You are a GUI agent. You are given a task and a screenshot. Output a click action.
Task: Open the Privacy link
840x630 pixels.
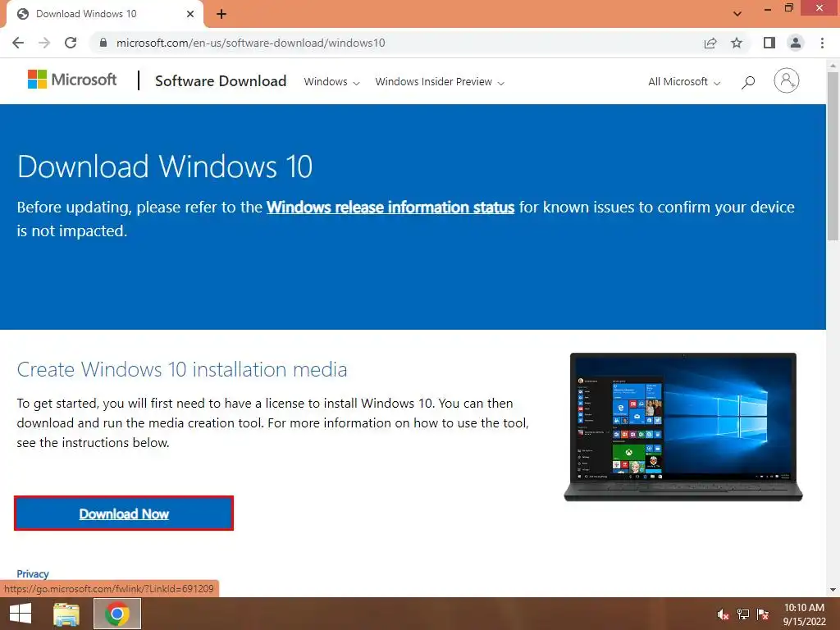33,573
